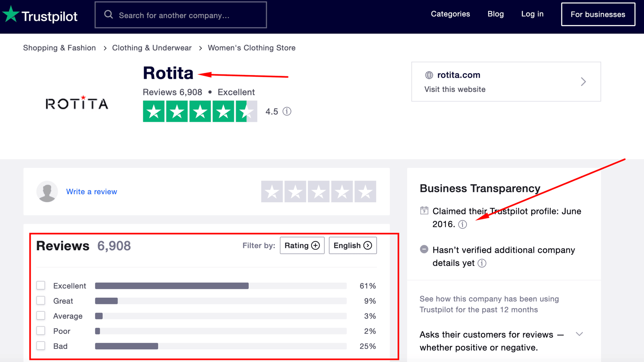This screenshot has height=362, width=644.
Task: Click the search magnifier icon
Action: point(108,14)
